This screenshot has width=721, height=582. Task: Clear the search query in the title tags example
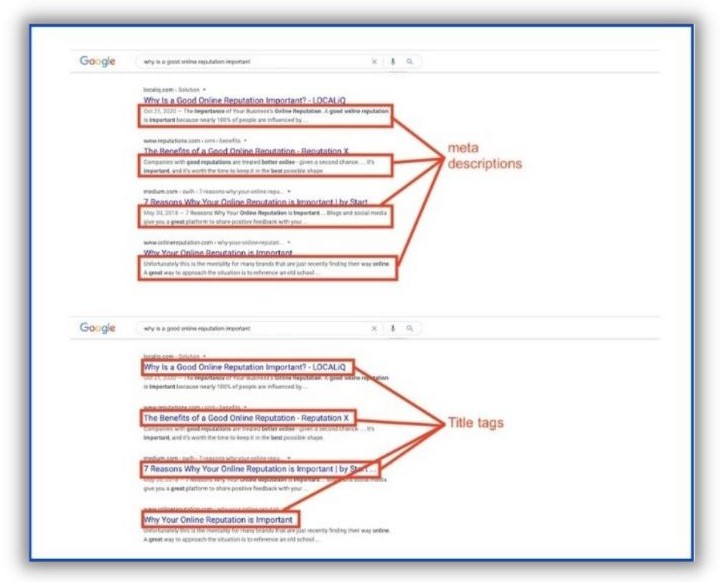[x=374, y=327]
